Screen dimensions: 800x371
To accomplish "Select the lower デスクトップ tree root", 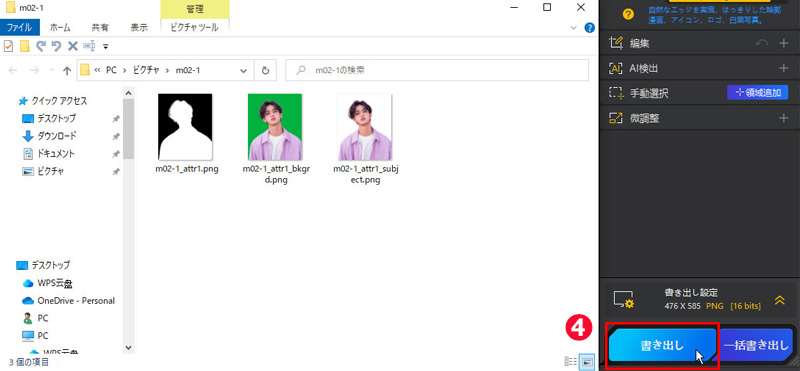I will tap(51, 265).
